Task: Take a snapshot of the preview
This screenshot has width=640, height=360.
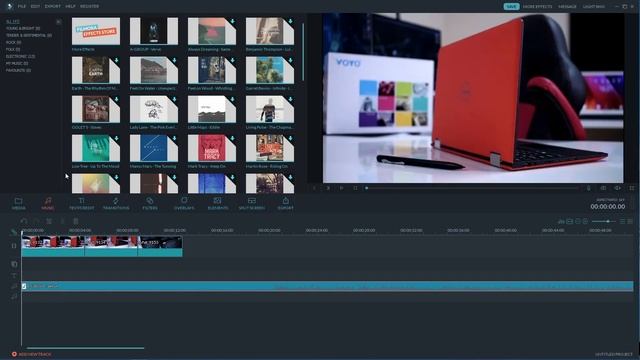Action: [603, 188]
